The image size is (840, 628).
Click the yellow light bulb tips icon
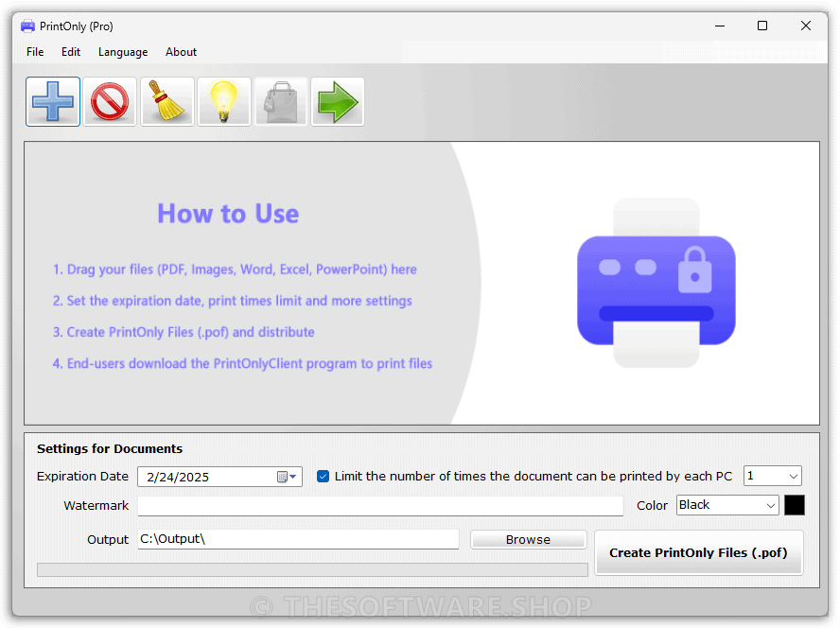224,101
